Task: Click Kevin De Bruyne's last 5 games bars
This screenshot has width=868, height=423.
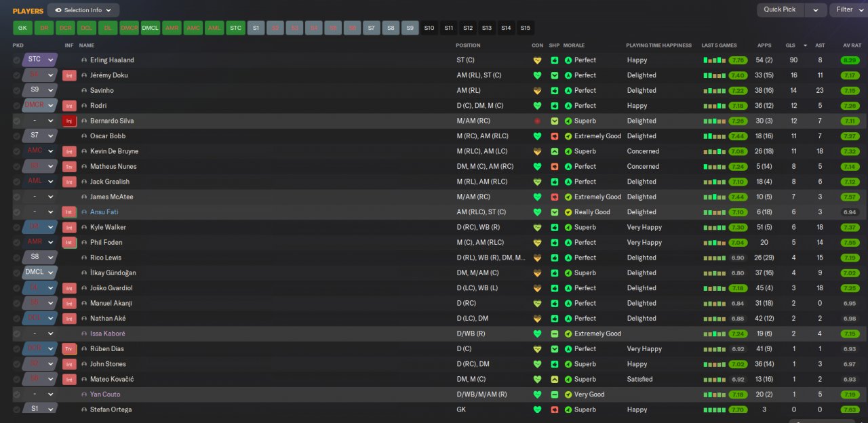Action: click(714, 151)
